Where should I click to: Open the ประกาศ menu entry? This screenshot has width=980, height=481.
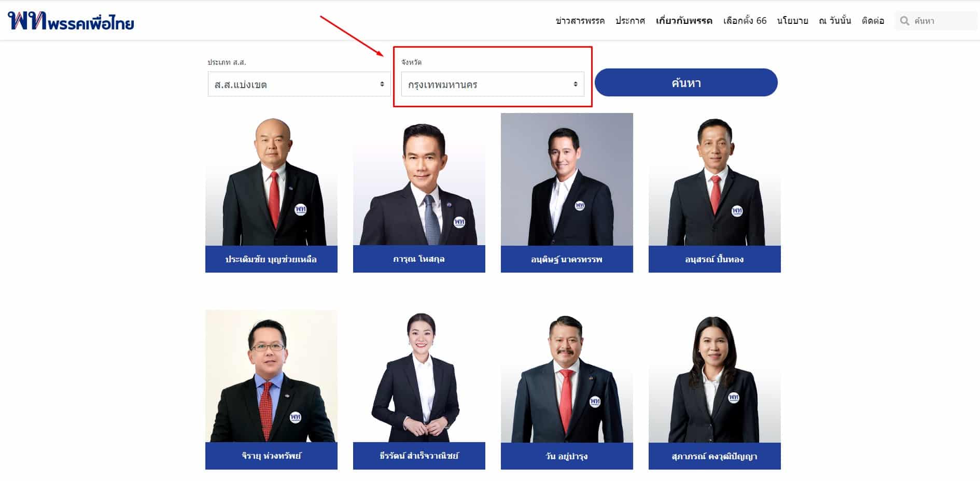(x=631, y=21)
